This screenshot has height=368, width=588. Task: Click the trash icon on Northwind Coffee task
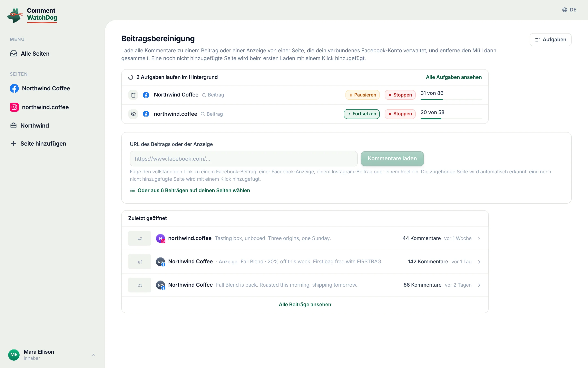(133, 95)
